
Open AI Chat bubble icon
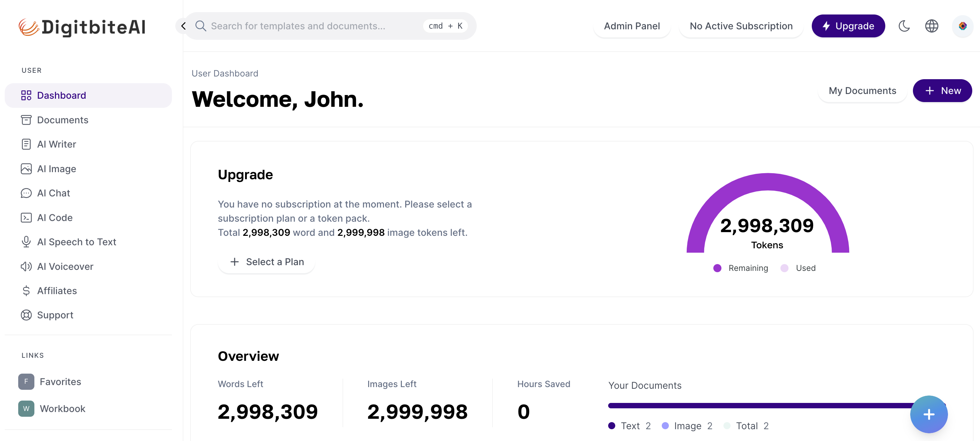[x=26, y=193]
